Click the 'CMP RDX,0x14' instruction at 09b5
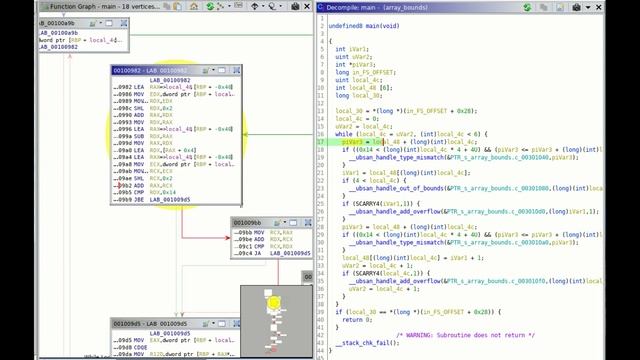The image size is (640, 360). click(144, 192)
